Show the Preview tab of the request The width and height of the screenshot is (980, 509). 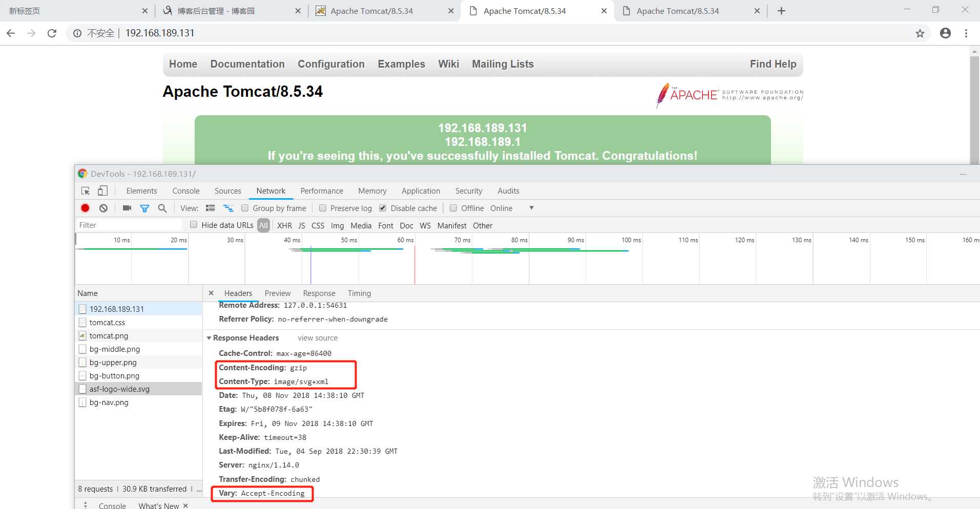278,293
